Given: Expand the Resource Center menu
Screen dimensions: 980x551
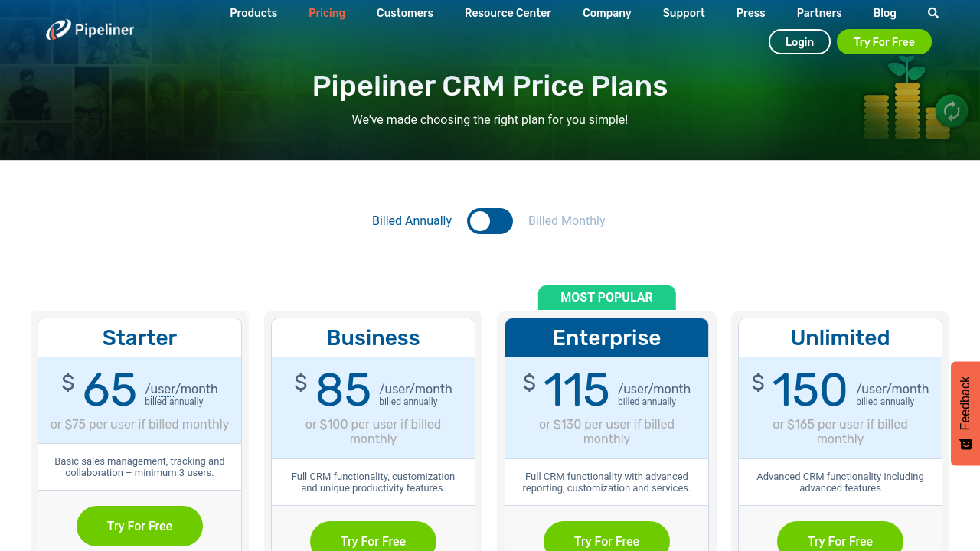Looking at the screenshot, I should pos(508,13).
